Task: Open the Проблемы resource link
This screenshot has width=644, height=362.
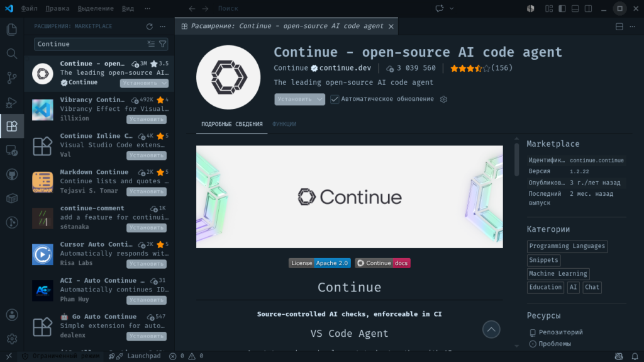Action: [x=555, y=344]
